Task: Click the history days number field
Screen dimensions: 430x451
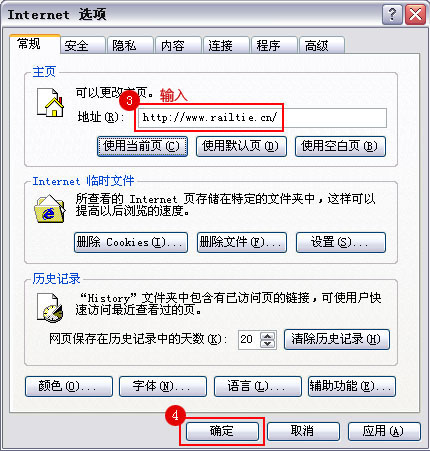Action: (250, 340)
